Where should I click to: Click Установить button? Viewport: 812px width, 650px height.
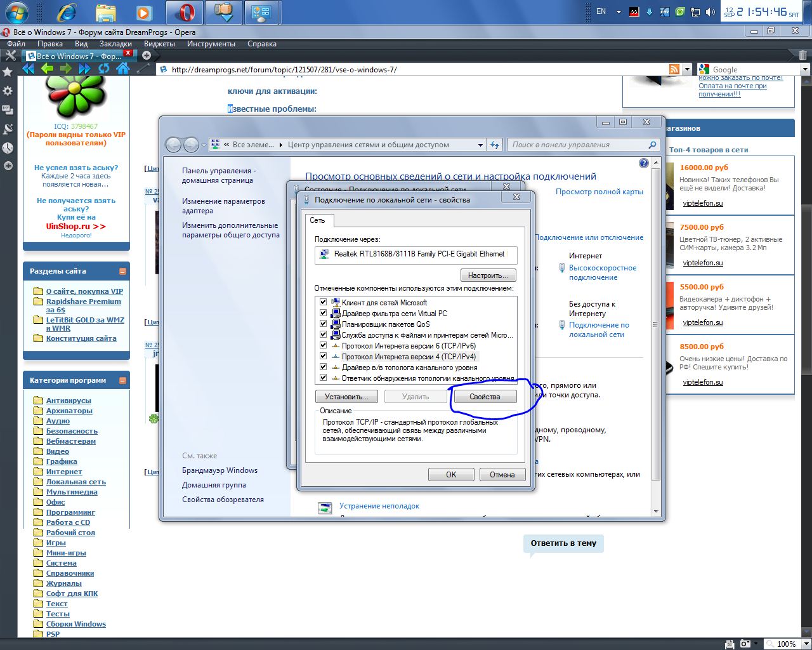click(346, 397)
